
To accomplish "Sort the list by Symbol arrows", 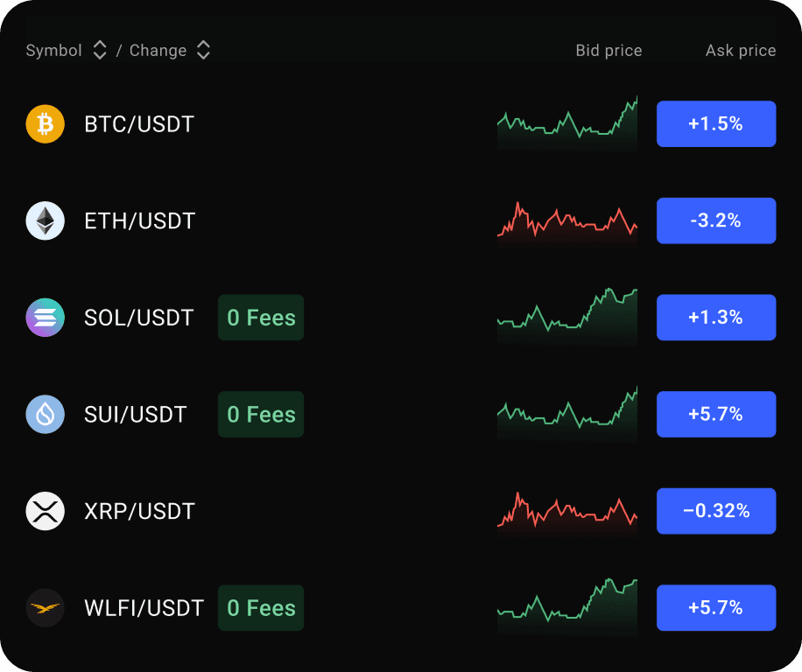I will 100,51.
